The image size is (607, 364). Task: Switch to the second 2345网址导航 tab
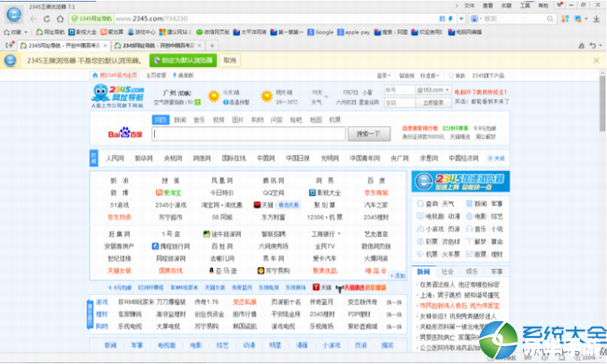159,46
